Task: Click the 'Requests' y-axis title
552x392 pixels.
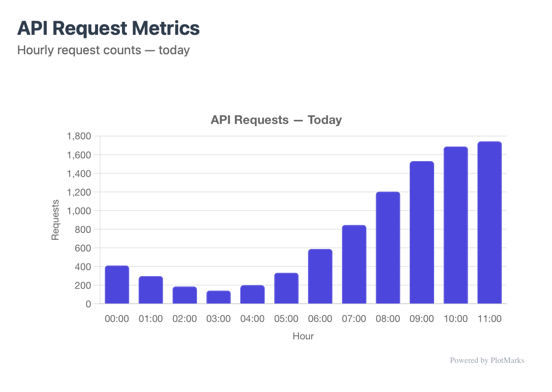Action: coord(56,220)
